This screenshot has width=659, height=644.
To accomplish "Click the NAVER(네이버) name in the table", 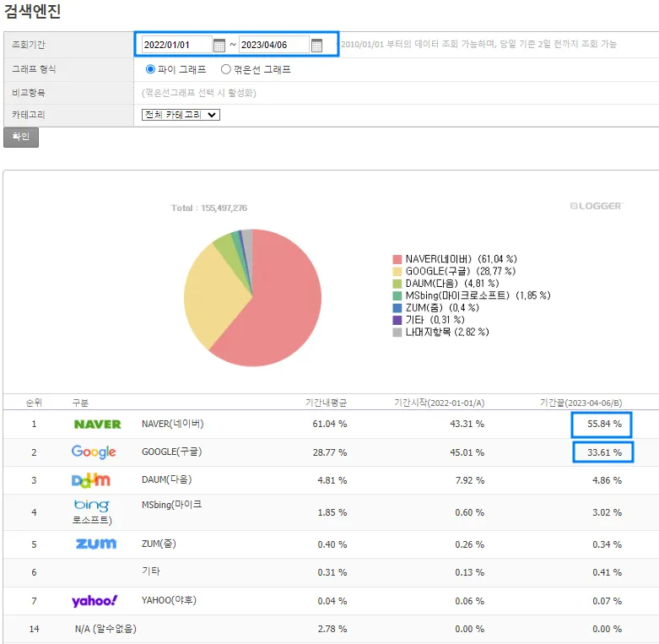I will [173, 424].
